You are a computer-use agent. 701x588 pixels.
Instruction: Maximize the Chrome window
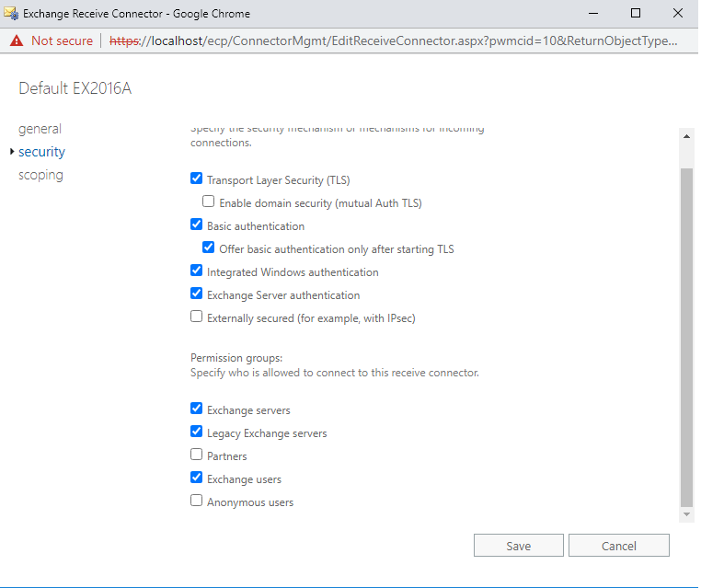coord(636,14)
